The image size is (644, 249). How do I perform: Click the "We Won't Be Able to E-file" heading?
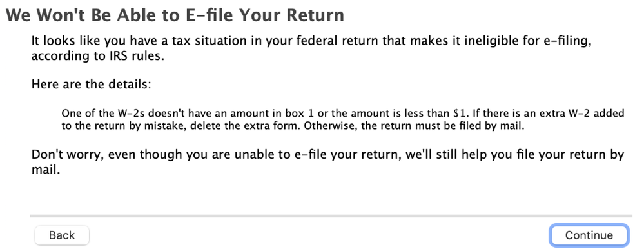[x=175, y=15]
